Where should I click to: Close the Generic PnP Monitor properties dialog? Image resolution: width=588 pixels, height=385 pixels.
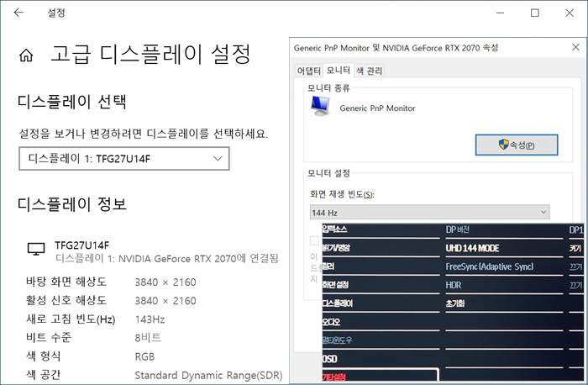[575, 47]
